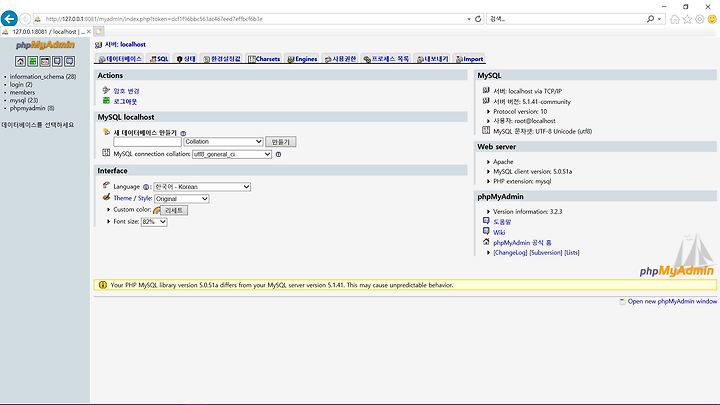Click the icon beside Open new phpMyAdmin window
Screen dimensions: 720x405
tap(622, 302)
